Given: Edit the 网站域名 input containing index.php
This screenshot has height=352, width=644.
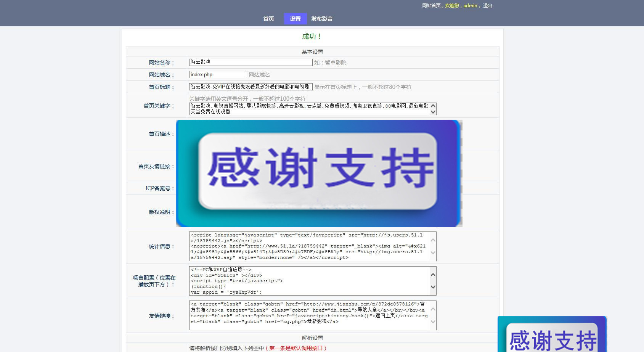Looking at the screenshot, I should tap(218, 75).
